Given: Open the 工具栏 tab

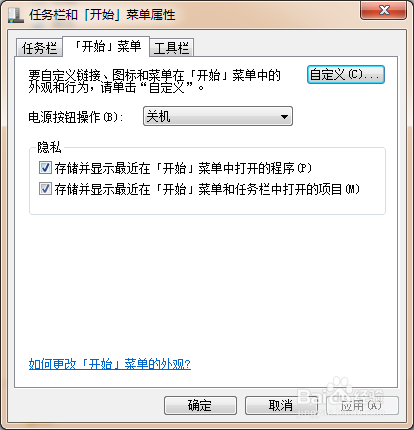Looking at the screenshot, I should click(171, 48).
